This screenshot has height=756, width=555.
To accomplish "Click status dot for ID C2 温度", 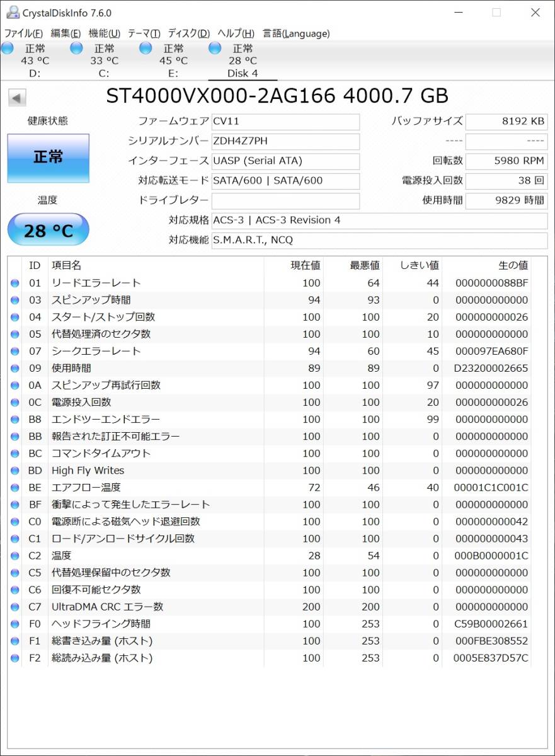I will [14, 556].
